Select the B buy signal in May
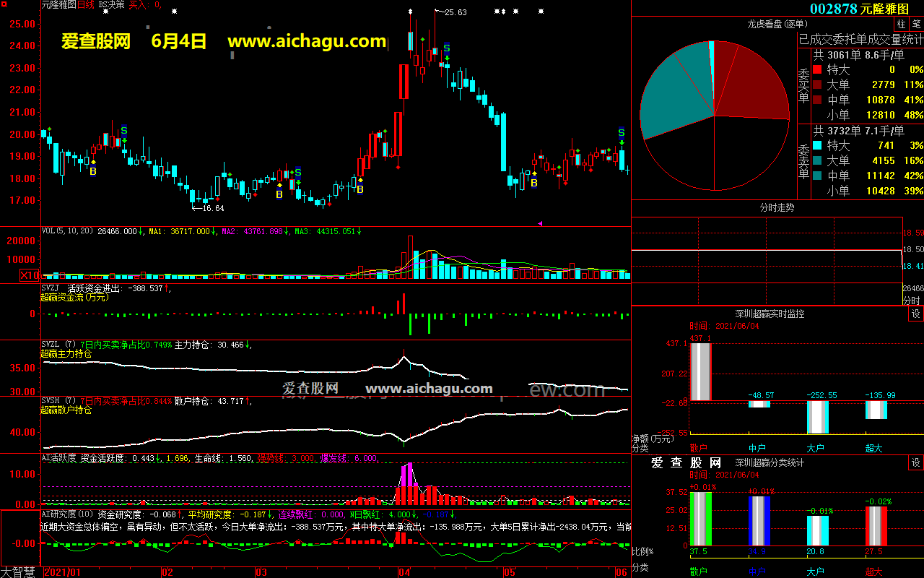Viewport: 924px width, 578px height. (534, 184)
